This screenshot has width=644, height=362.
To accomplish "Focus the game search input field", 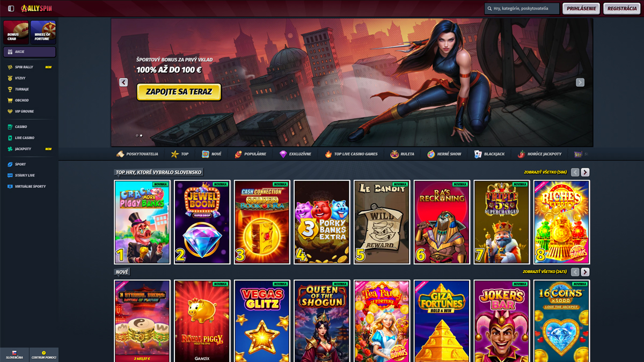I will pyautogui.click(x=522, y=9).
